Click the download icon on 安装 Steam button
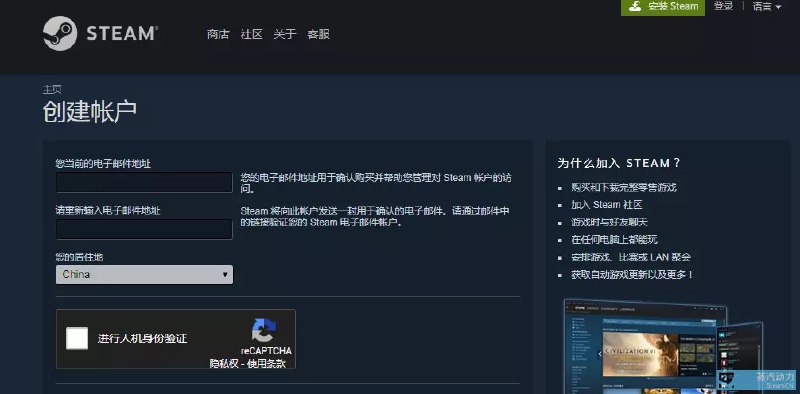 point(635,6)
